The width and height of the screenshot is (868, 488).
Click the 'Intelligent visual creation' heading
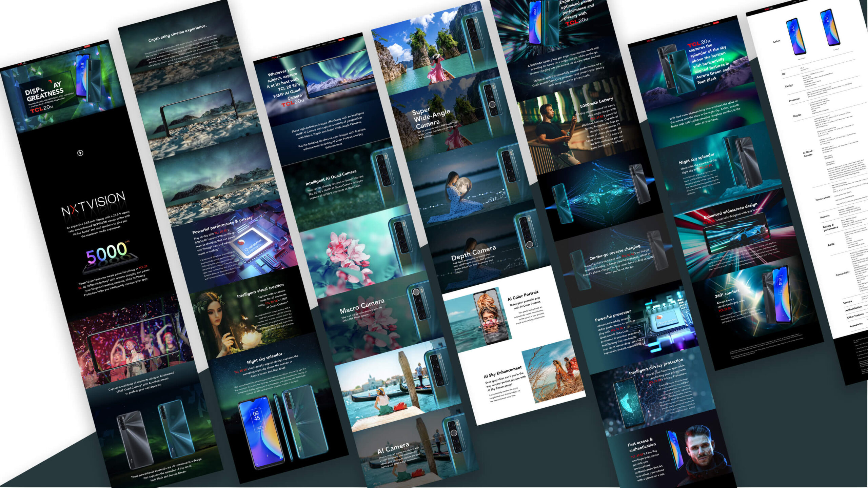(260, 290)
